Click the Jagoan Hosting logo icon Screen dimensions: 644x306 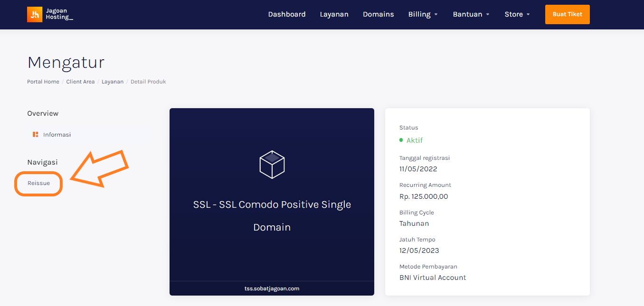[35, 15]
